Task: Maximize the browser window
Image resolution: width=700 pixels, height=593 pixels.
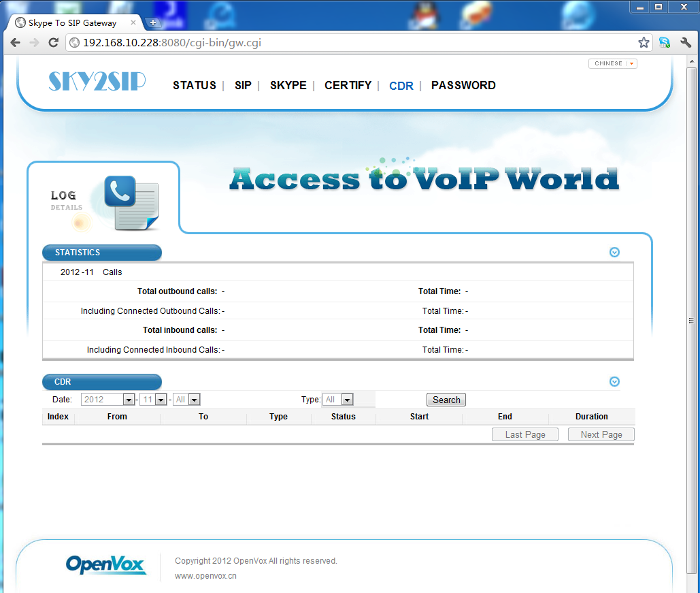Action: [x=659, y=7]
